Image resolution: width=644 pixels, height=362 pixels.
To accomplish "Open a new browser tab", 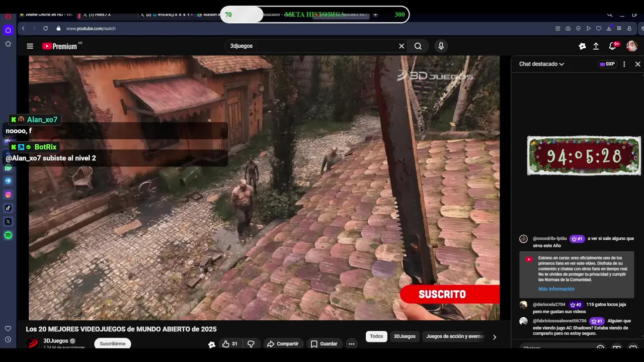I will [375, 15].
